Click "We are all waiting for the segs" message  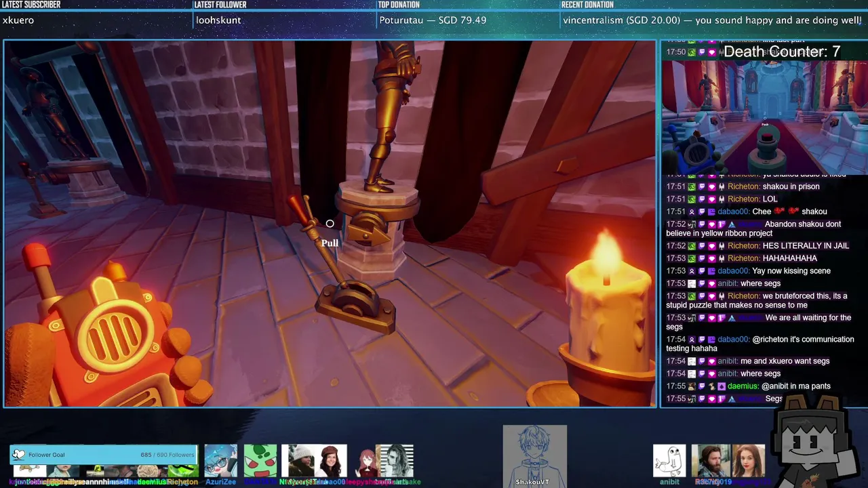(x=758, y=322)
